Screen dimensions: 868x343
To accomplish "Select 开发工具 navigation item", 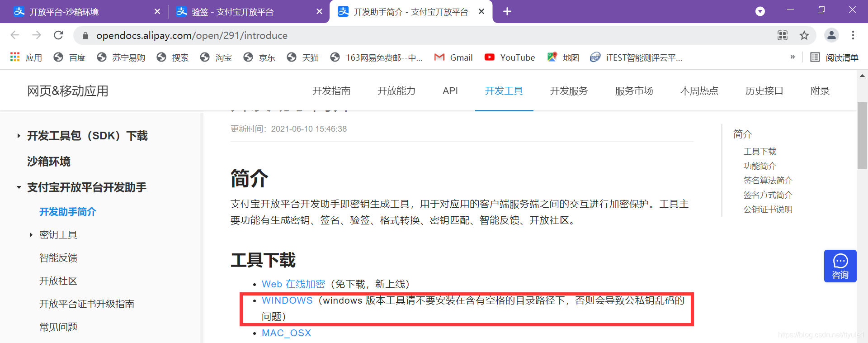I will pos(504,91).
